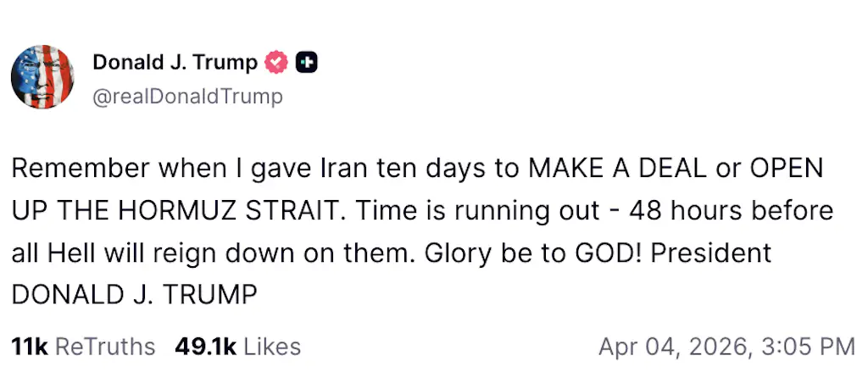
Task: Click the ReTruths label
Action: point(105,347)
